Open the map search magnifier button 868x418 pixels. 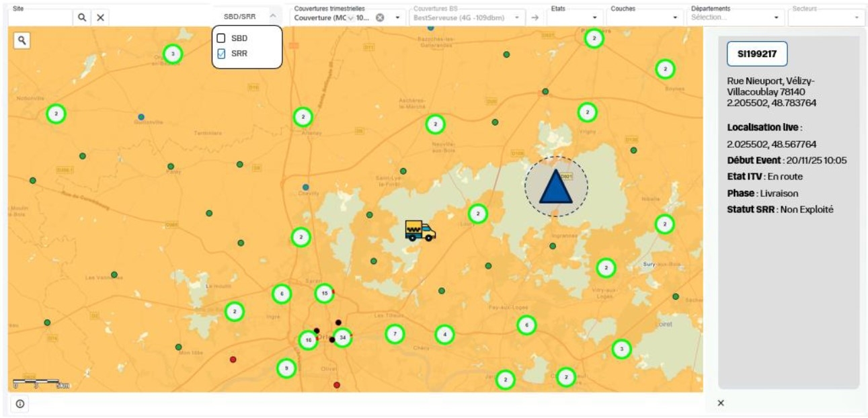coord(22,40)
